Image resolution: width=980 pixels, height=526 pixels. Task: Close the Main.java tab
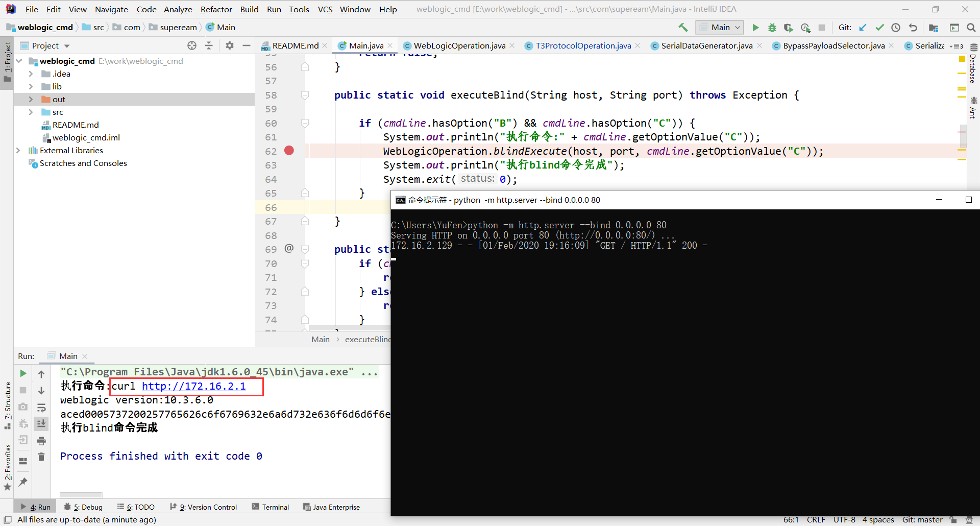pyautogui.click(x=390, y=45)
